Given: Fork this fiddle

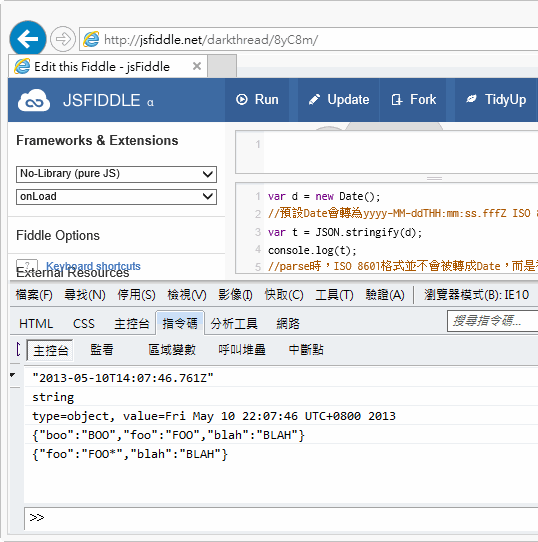Looking at the screenshot, I should pos(413,100).
